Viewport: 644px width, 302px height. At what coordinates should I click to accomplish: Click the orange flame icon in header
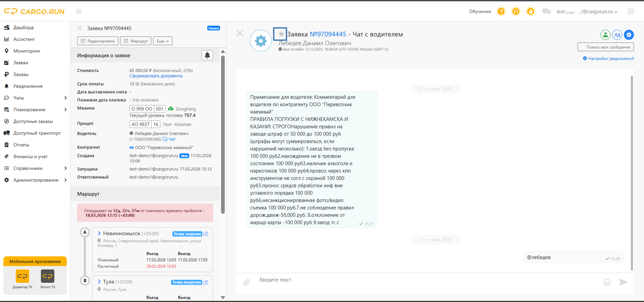coord(531,11)
